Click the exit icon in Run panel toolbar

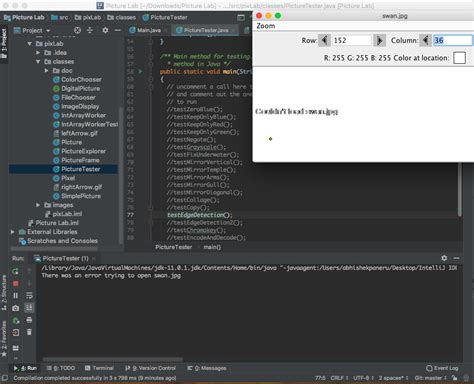point(15,332)
